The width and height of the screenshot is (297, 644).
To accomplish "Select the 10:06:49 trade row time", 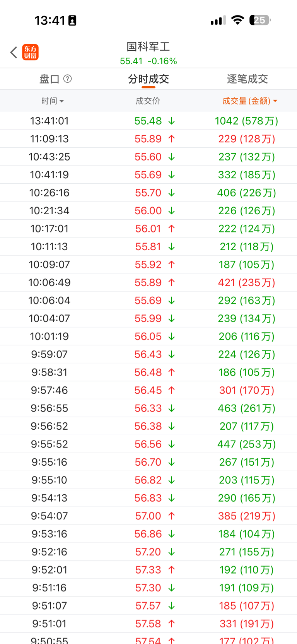I will point(49,282).
